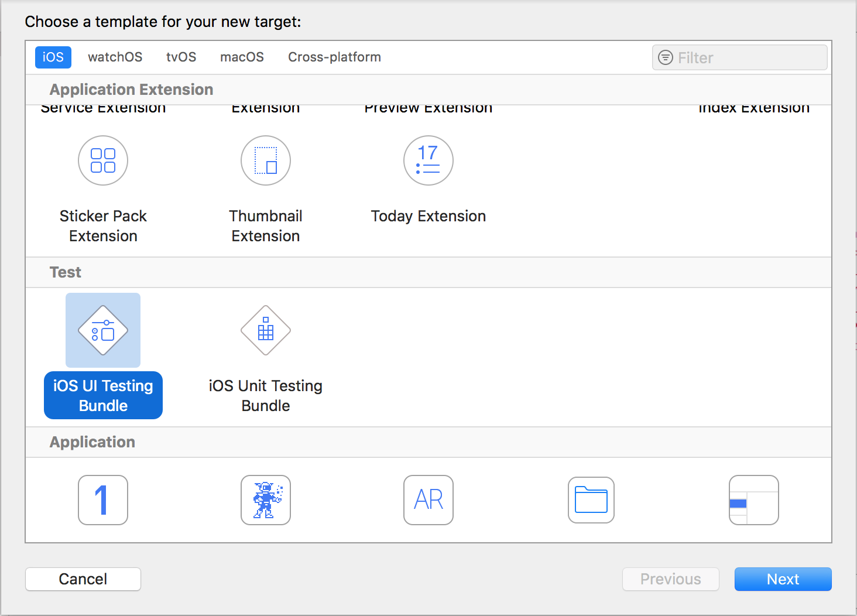
Task: Click the filter funnel icon in search field
Action: pyautogui.click(x=666, y=57)
